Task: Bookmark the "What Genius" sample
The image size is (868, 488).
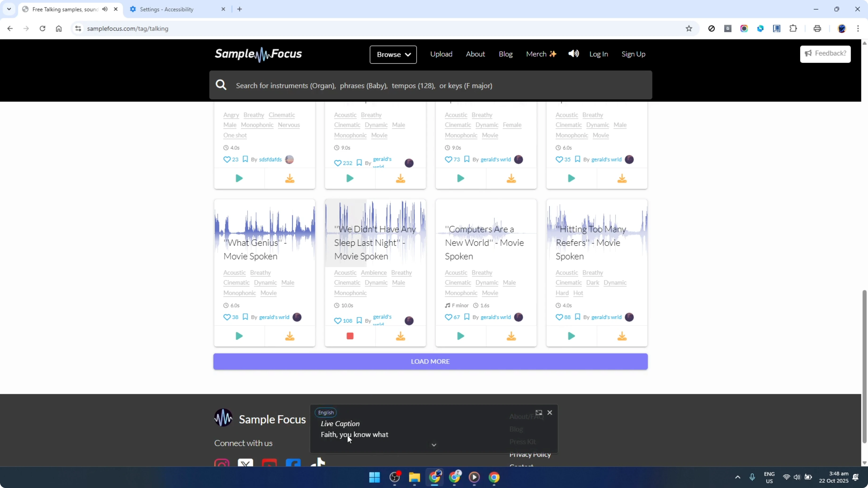Action: pyautogui.click(x=245, y=317)
